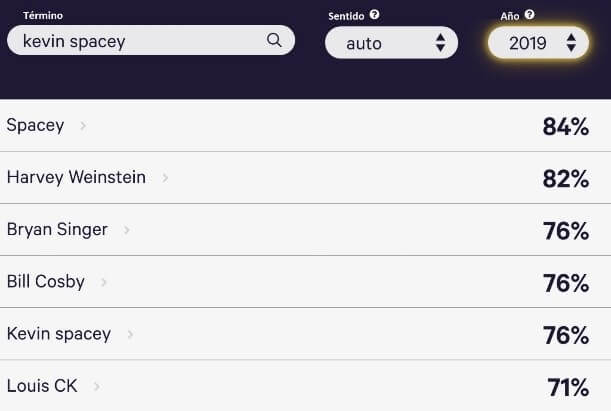Click the chevron next to Spacey
611x411 pixels.
click(x=83, y=126)
